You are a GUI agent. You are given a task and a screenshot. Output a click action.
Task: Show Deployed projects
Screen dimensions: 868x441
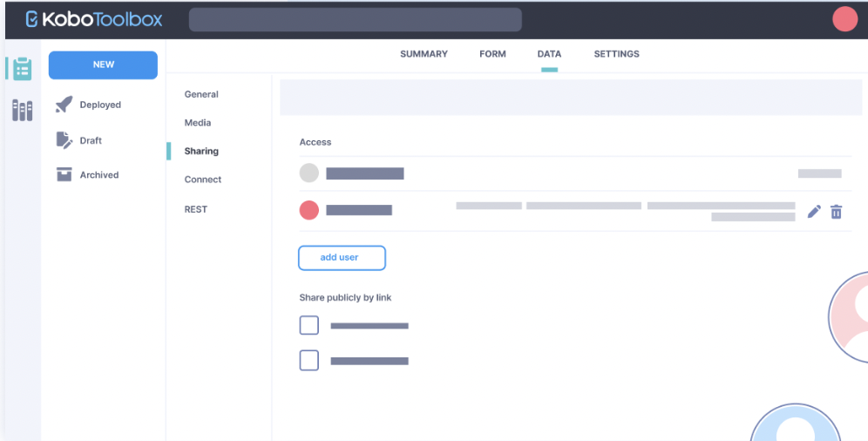point(100,105)
